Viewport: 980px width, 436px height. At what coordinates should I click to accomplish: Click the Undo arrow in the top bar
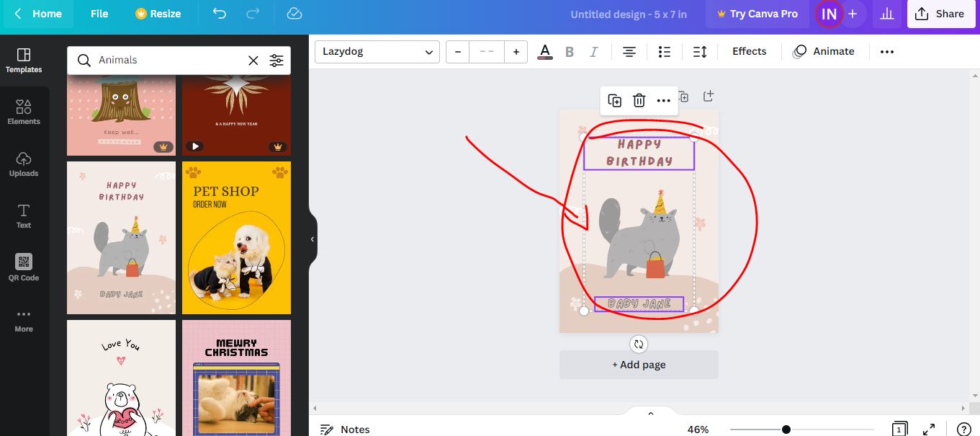(x=219, y=14)
